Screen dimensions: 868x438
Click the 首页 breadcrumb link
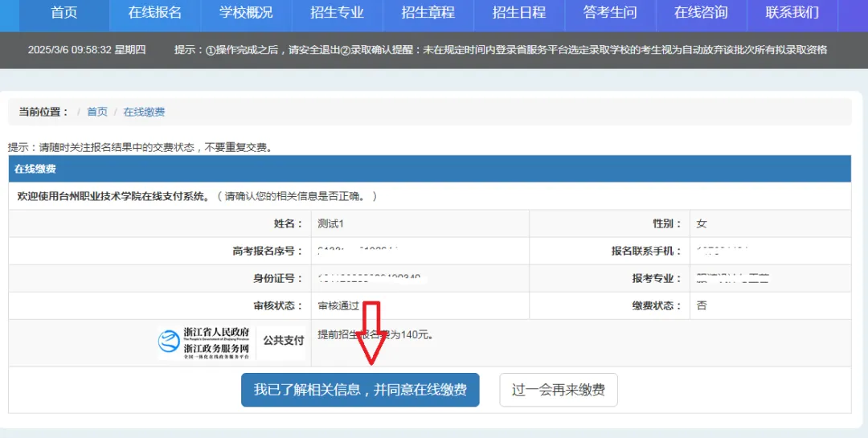point(97,112)
